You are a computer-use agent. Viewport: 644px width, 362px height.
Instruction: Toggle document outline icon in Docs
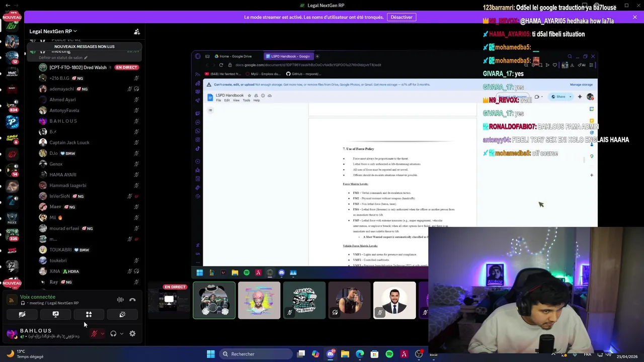pos(210,110)
